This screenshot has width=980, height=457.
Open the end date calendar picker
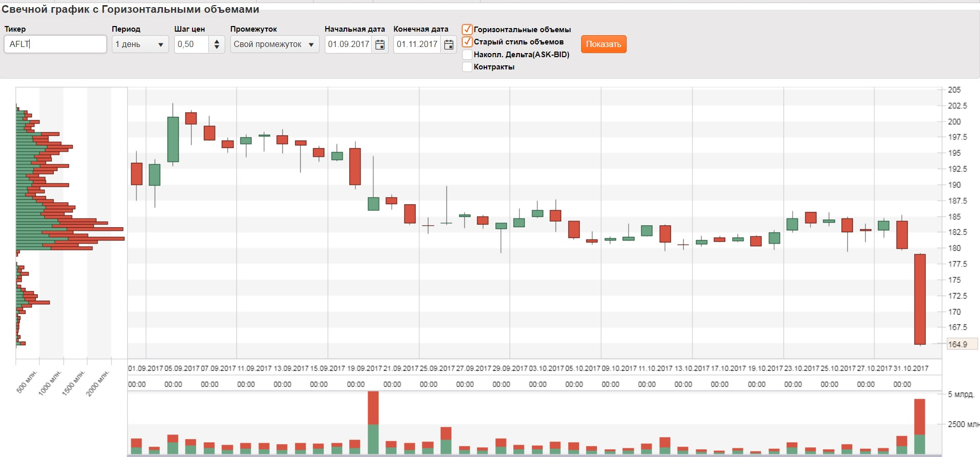point(448,44)
